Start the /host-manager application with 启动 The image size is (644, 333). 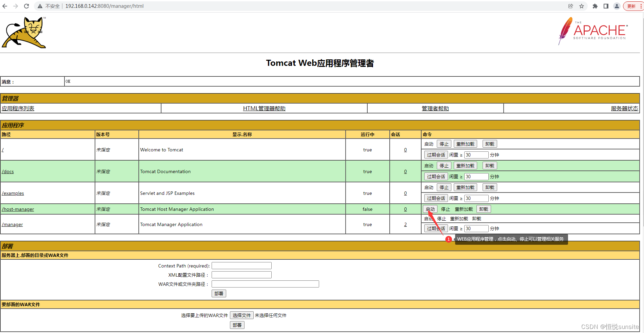tap(430, 209)
